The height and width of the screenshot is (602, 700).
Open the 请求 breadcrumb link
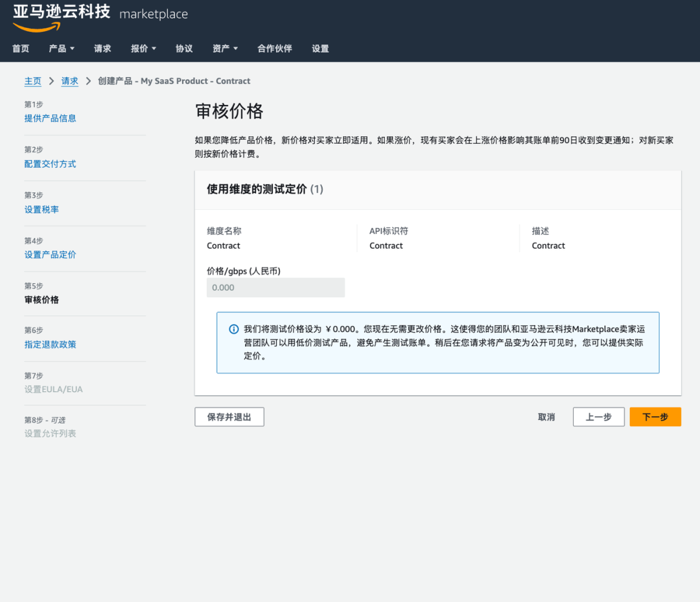[69, 81]
